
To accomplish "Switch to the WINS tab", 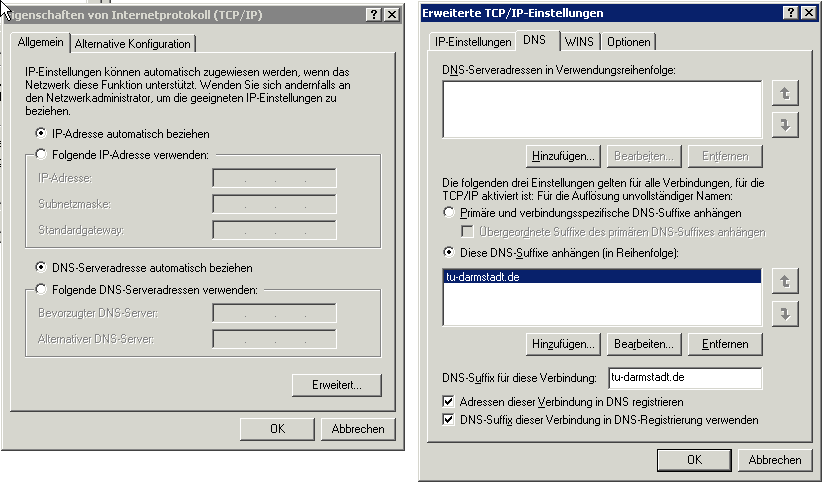I will (578, 42).
